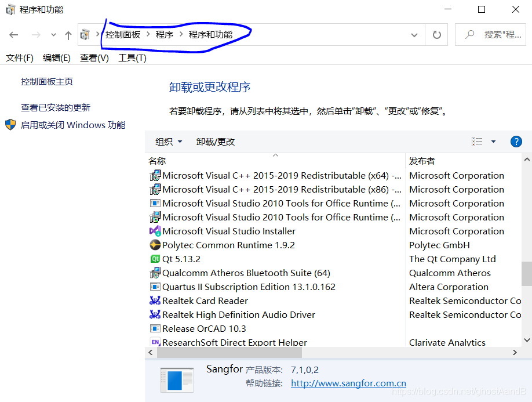Open 控制面板主页 link
532x402 pixels.
pyautogui.click(x=47, y=82)
